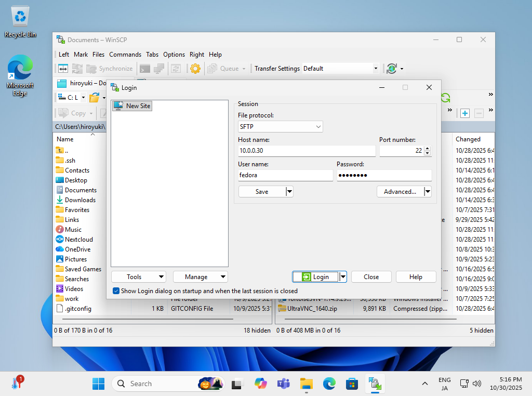The height and width of the screenshot is (396, 532).
Task: Click the Windows Start button
Action: tap(98, 384)
